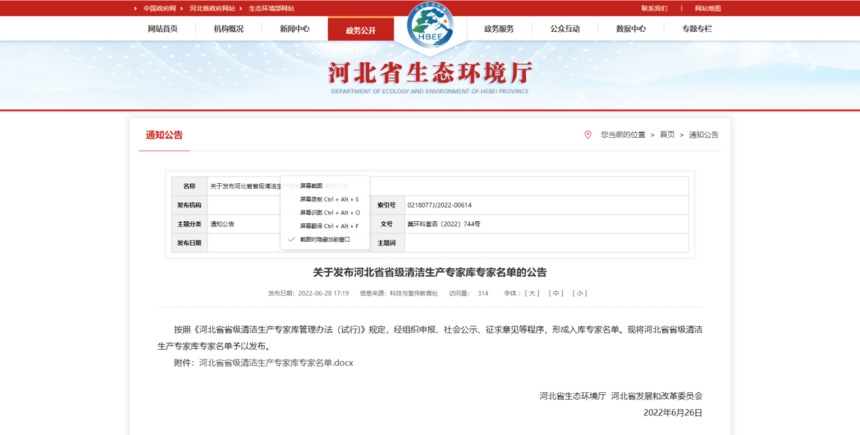This screenshot has height=435, width=860.
Task: Choose 屏幕录制 Ctrl+Alt+S menu entry
Action: [329, 199]
